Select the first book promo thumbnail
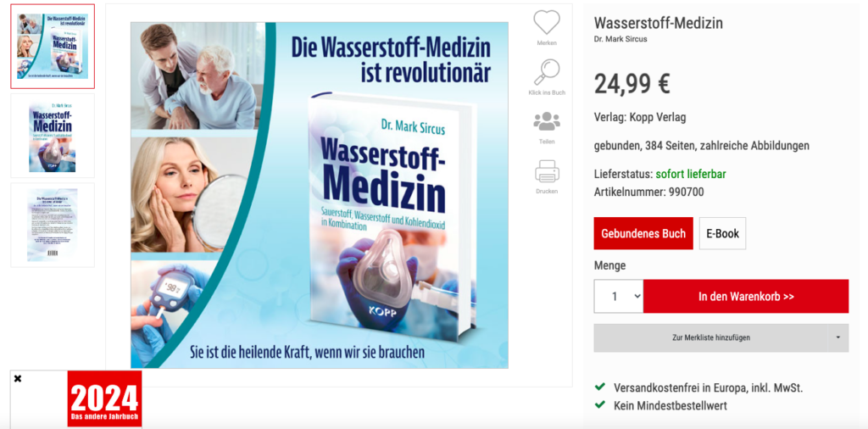Viewport: 868px width, 429px height. click(53, 47)
